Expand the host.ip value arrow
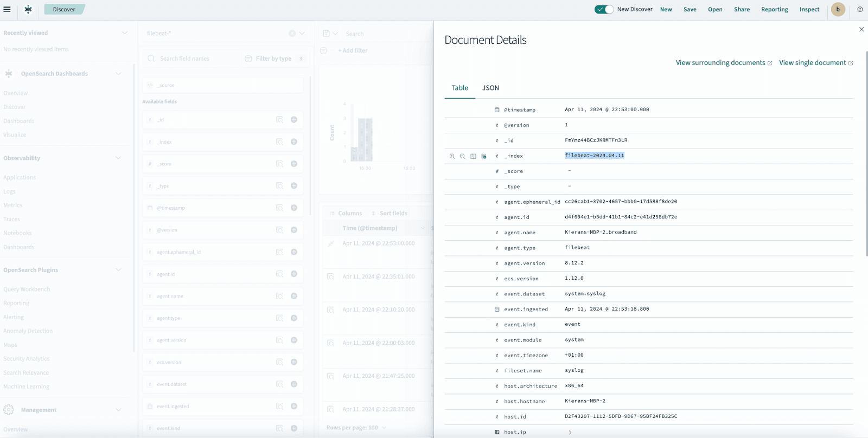 pos(570,432)
